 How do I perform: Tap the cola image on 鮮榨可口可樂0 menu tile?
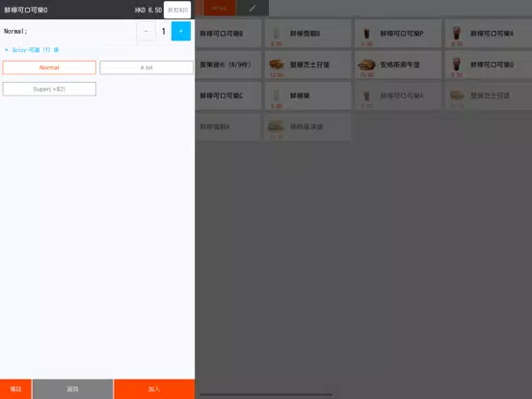click(457, 65)
